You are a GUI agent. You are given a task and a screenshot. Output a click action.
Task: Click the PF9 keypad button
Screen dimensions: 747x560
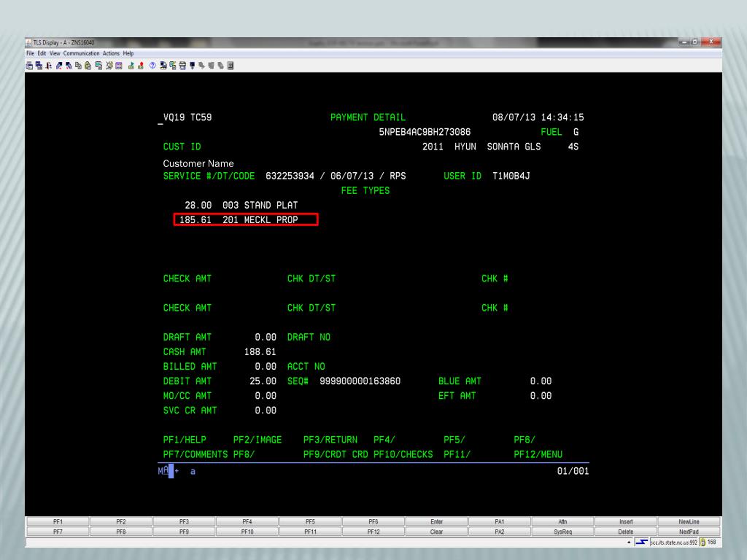pos(184,532)
